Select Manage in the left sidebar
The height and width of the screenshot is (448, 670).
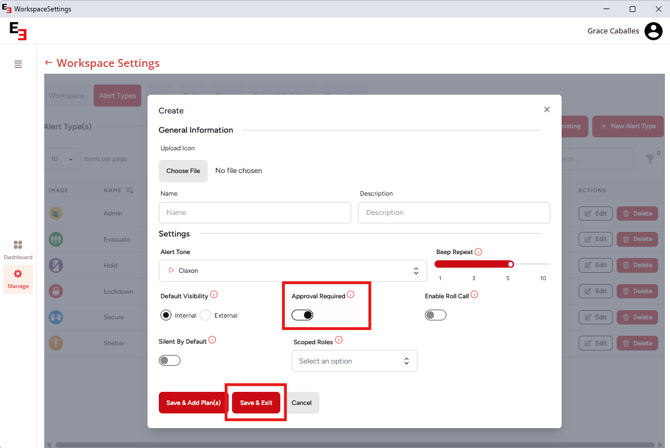click(x=18, y=278)
